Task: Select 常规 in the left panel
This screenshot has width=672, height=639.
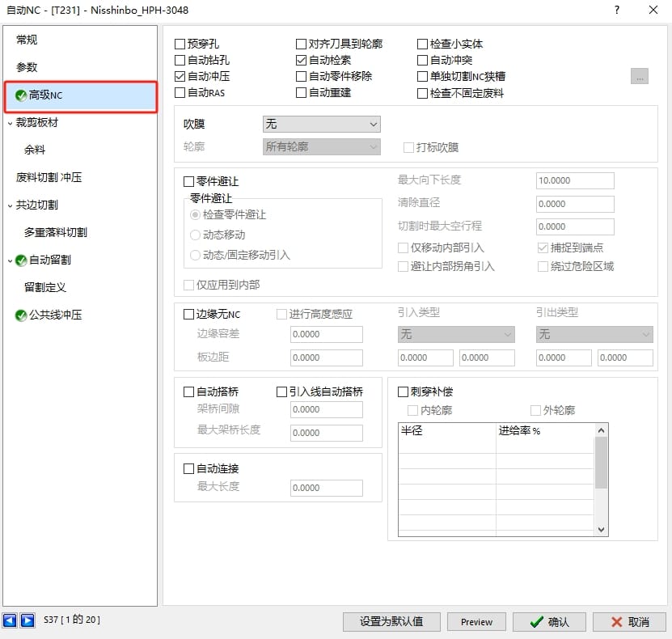Action: pyautogui.click(x=27, y=40)
